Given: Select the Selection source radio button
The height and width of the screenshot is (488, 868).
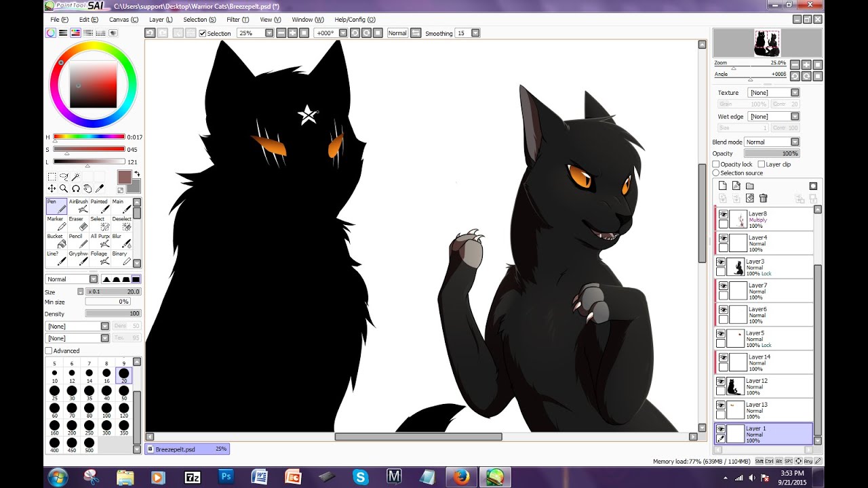Looking at the screenshot, I should point(716,173).
